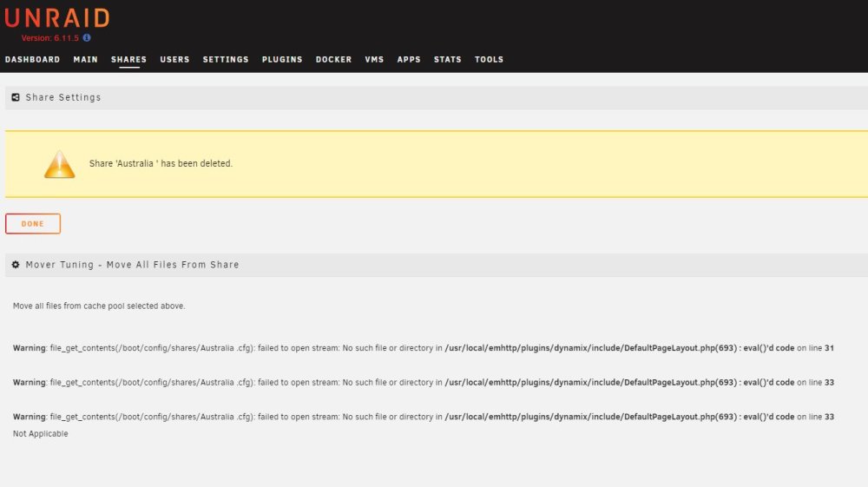Viewport: 868px width, 487px height.
Task: Go to the Main tab
Action: (86, 59)
